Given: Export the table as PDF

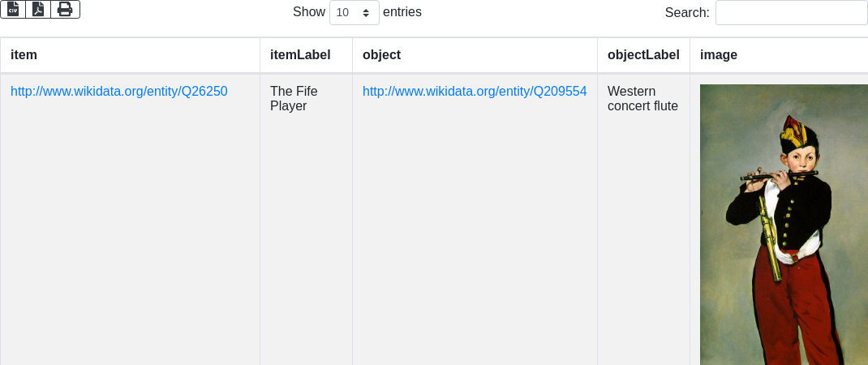Looking at the screenshot, I should [38, 9].
